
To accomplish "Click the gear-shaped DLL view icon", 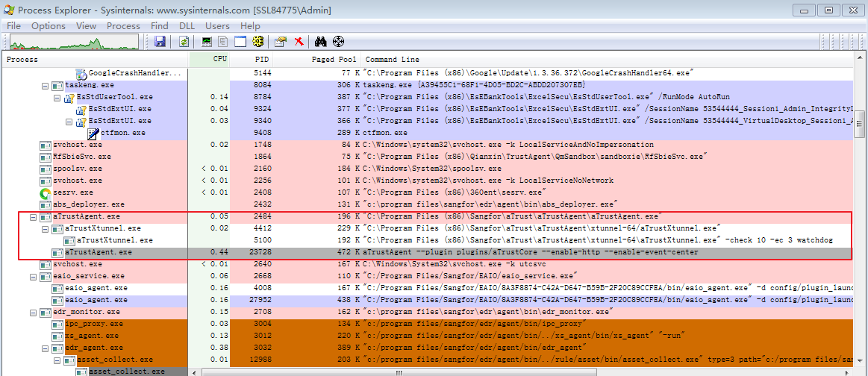I will 258,42.
